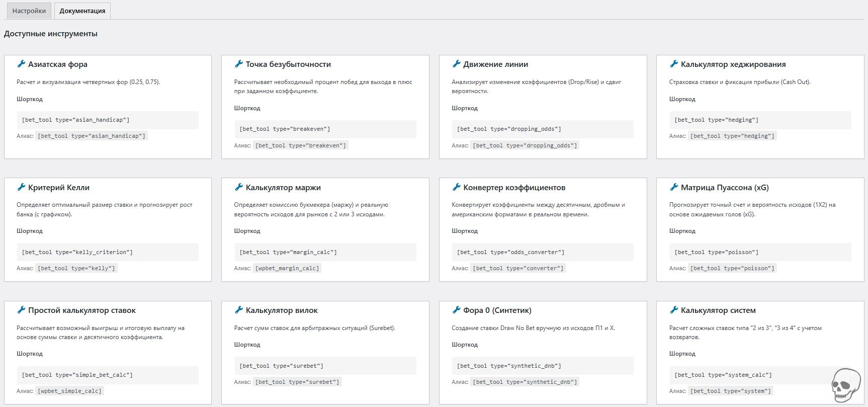Select the odds_converter shortcode block
Screen dimensions: 868x407
[542, 252]
